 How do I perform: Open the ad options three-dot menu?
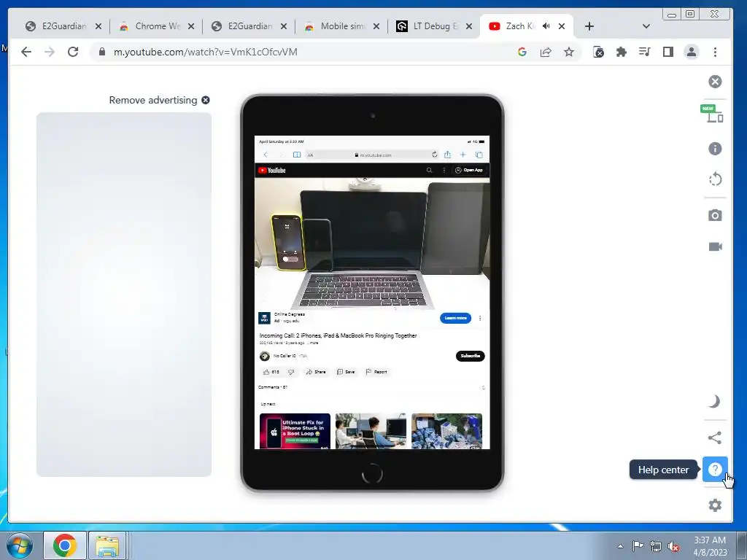[x=480, y=318]
